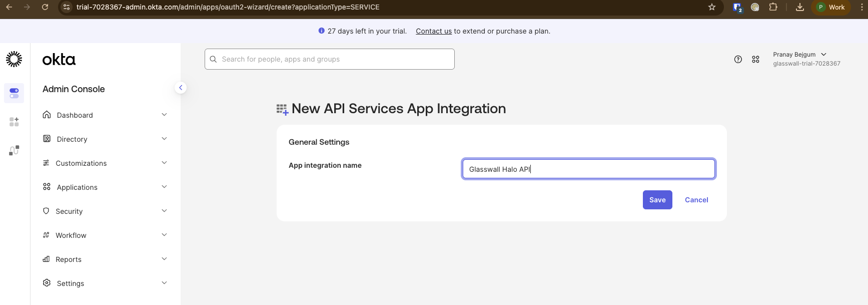Bookmark this page with the star icon

[x=712, y=7]
